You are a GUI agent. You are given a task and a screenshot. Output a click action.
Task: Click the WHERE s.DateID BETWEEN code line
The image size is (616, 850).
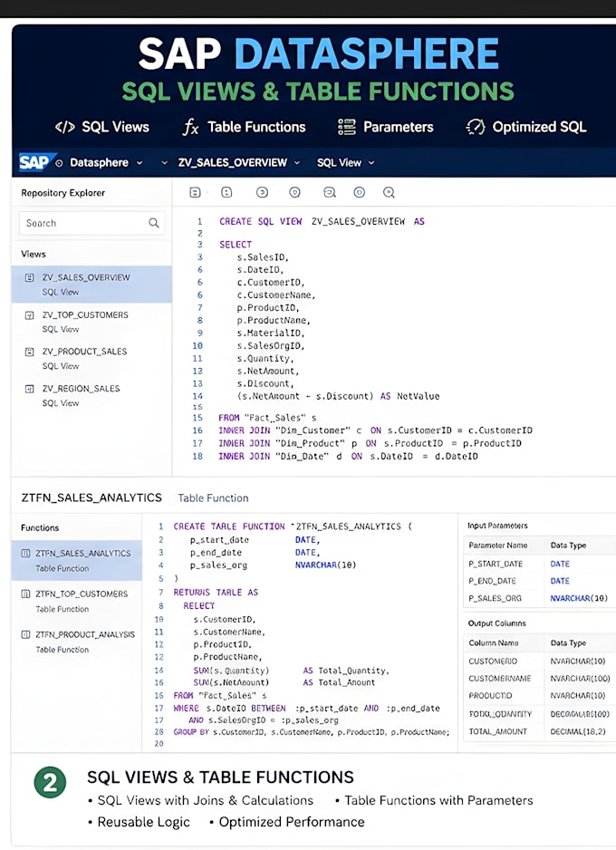[x=307, y=708]
